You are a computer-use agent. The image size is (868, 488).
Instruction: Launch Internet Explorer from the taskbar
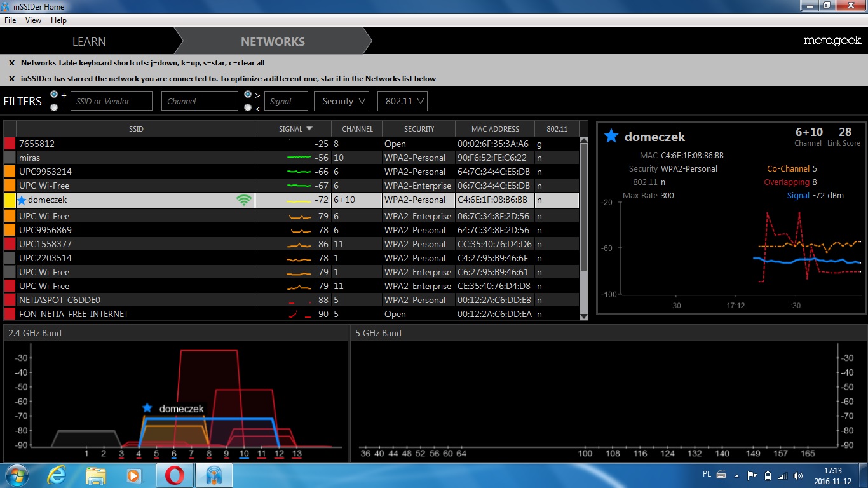pos(58,475)
